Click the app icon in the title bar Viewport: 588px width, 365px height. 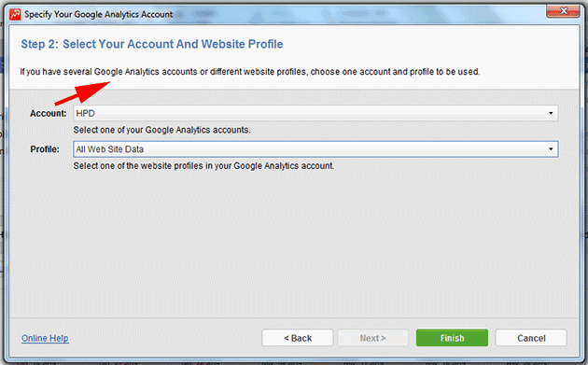point(15,14)
